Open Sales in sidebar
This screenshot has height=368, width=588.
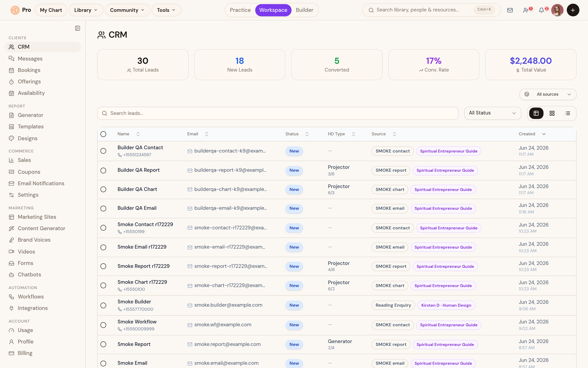point(43,160)
